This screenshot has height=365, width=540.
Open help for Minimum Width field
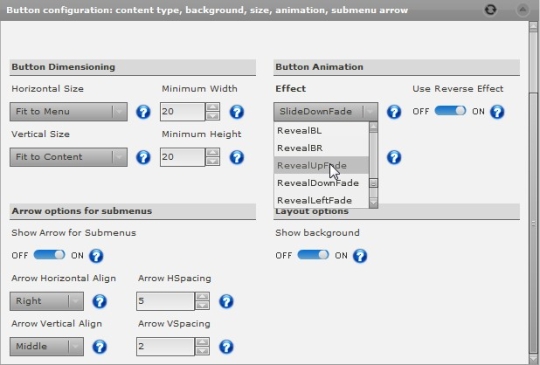pyautogui.click(x=237, y=112)
